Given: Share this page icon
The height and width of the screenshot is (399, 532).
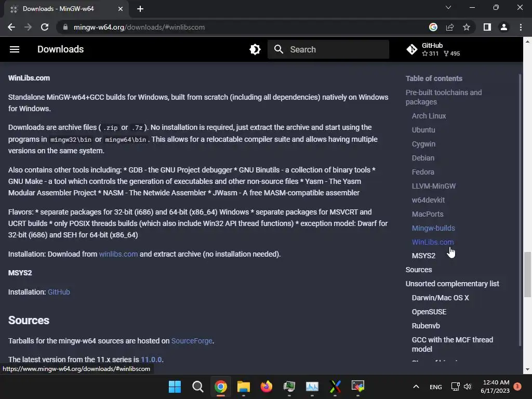Looking at the screenshot, I should pos(450,27).
